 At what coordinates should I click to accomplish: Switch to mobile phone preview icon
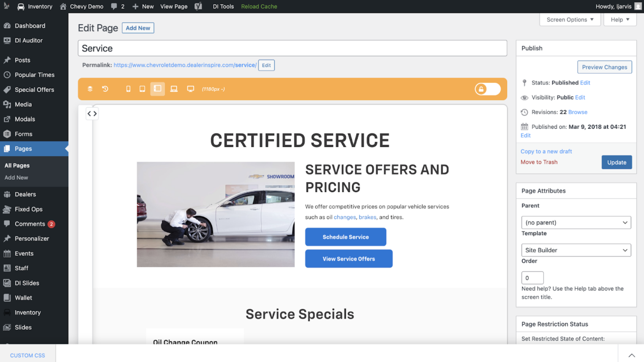pyautogui.click(x=128, y=89)
